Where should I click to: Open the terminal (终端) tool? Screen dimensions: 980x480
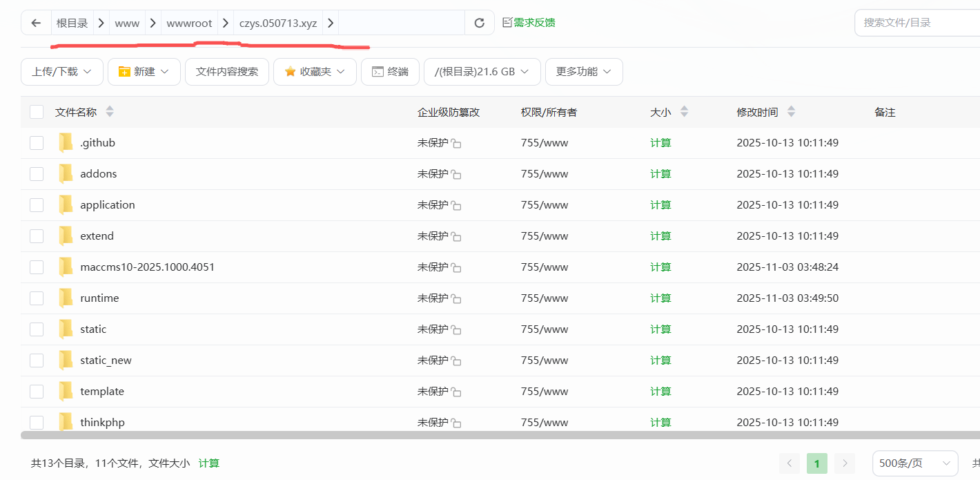pyautogui.click(x=390, y=72)
